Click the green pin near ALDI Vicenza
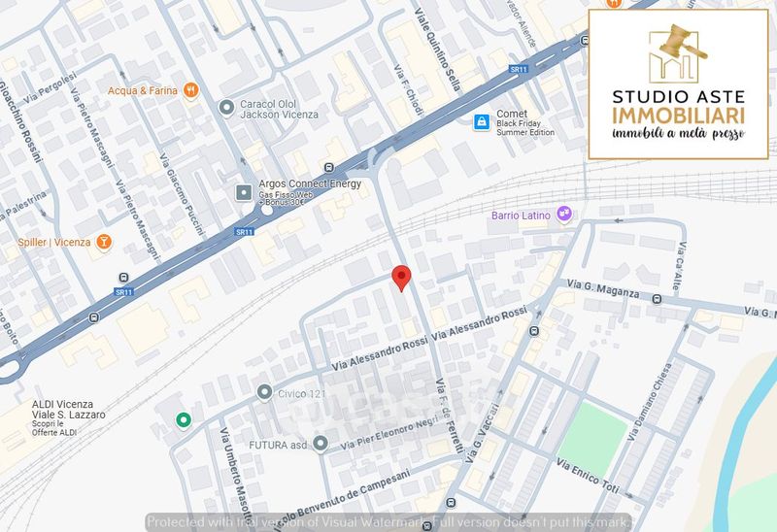 tap(184, 420)
